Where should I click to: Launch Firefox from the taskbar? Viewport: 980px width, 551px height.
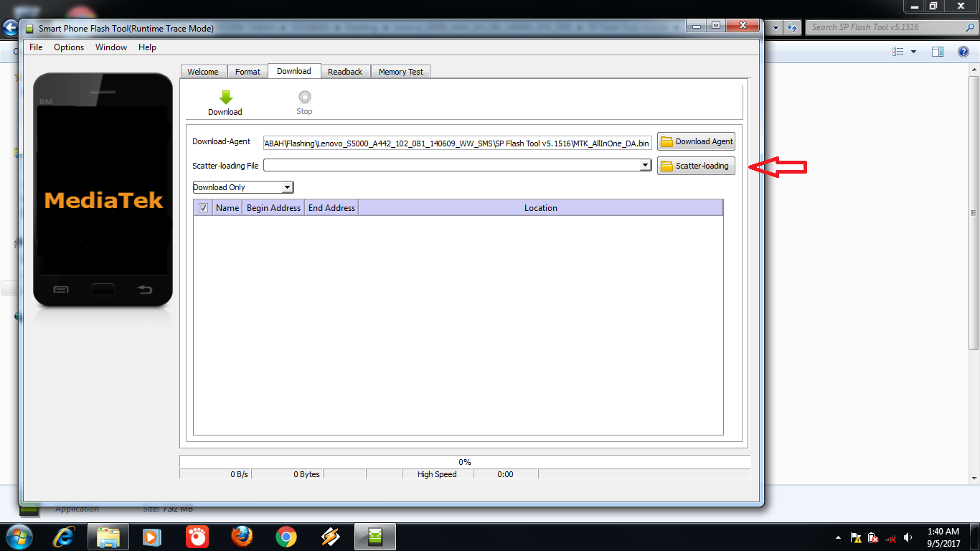click(x=242, y=536)
